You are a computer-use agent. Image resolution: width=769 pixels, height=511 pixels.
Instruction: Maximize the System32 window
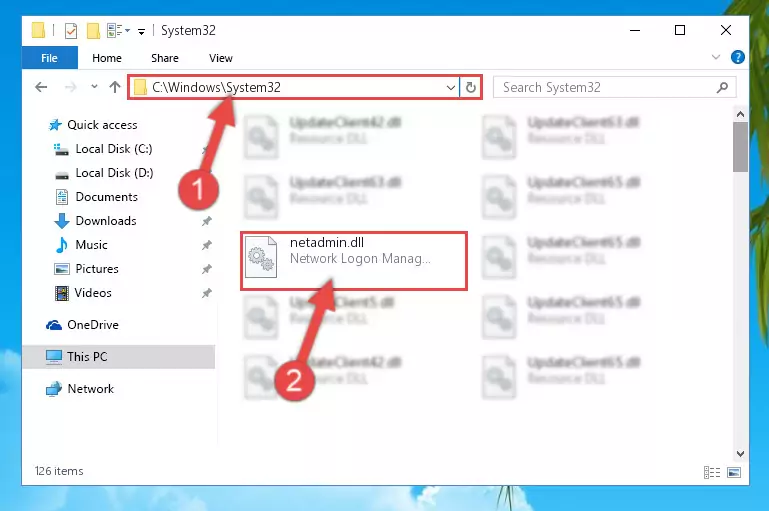click(x=680, y=30)
